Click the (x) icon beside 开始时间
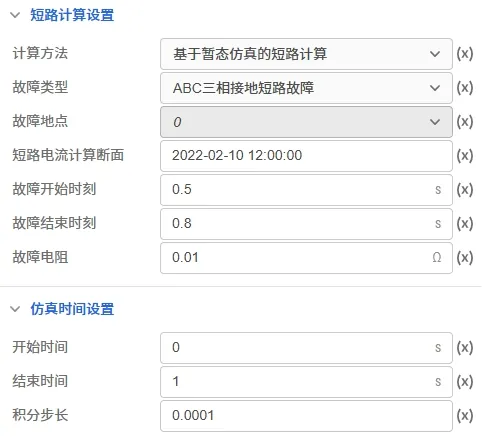The width and height of the screenshot is (482, 437). tap(465, 348)
